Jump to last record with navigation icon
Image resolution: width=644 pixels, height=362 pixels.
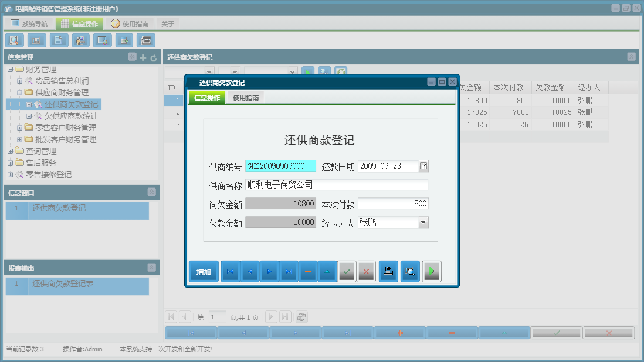[288, 271]
